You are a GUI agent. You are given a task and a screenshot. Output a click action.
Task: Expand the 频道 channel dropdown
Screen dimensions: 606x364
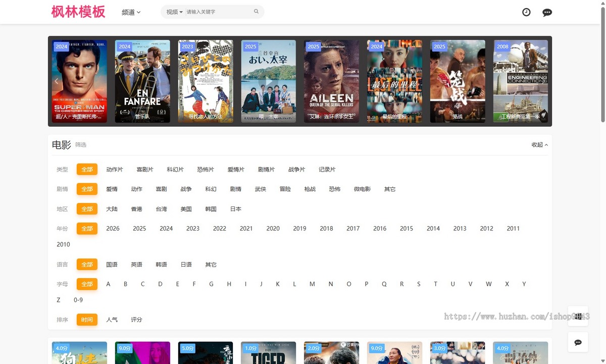click(x=131, y=12)
